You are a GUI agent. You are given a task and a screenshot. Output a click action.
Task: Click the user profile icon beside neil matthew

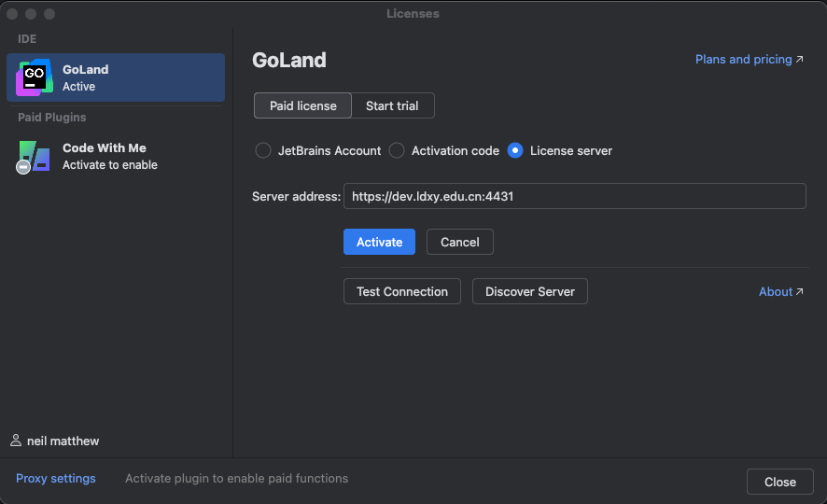pos(16,441)
